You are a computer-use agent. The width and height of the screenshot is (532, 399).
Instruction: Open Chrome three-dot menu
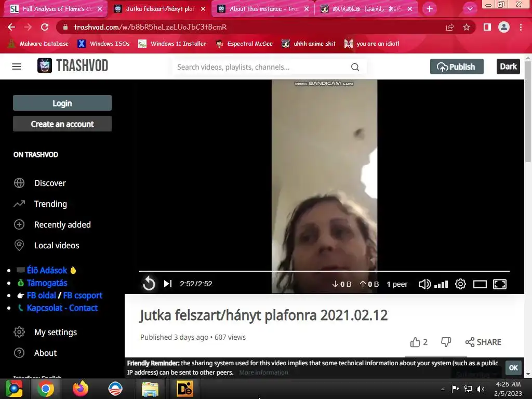[x=521, y=27]
